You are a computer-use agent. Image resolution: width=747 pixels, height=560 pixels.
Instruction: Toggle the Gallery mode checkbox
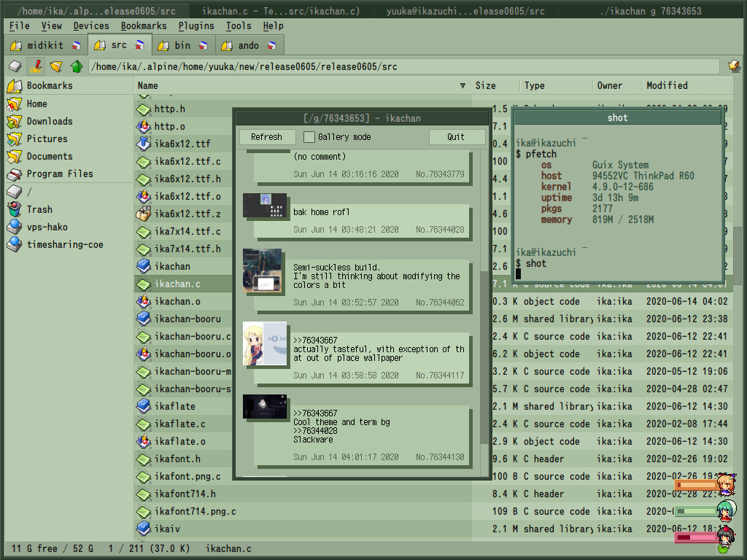click(x=309, y=137)
